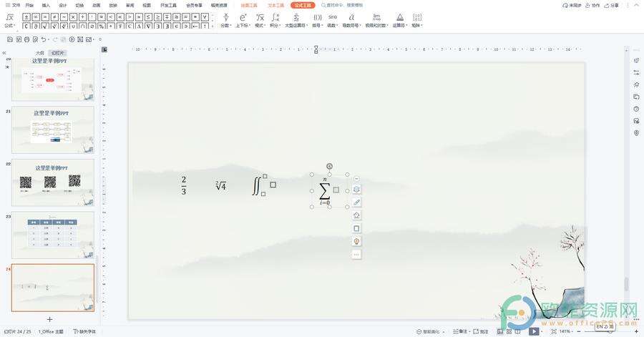Open the 根式 radical dropdown
The image size is (644, 337).
click(260, 21)
